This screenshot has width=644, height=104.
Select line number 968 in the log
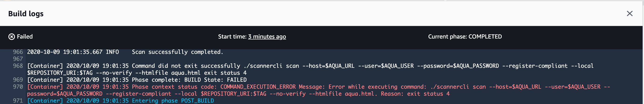click(x=18, y=66)
